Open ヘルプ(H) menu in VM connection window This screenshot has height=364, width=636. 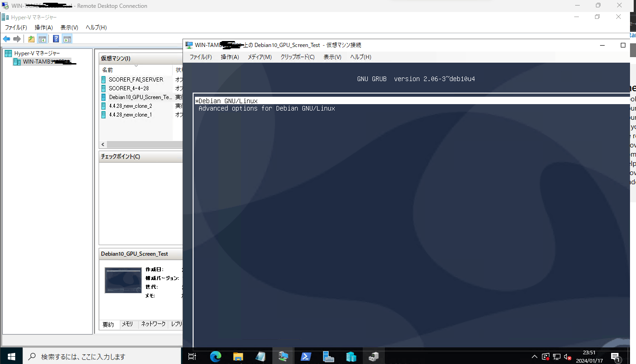pos(360,57)
